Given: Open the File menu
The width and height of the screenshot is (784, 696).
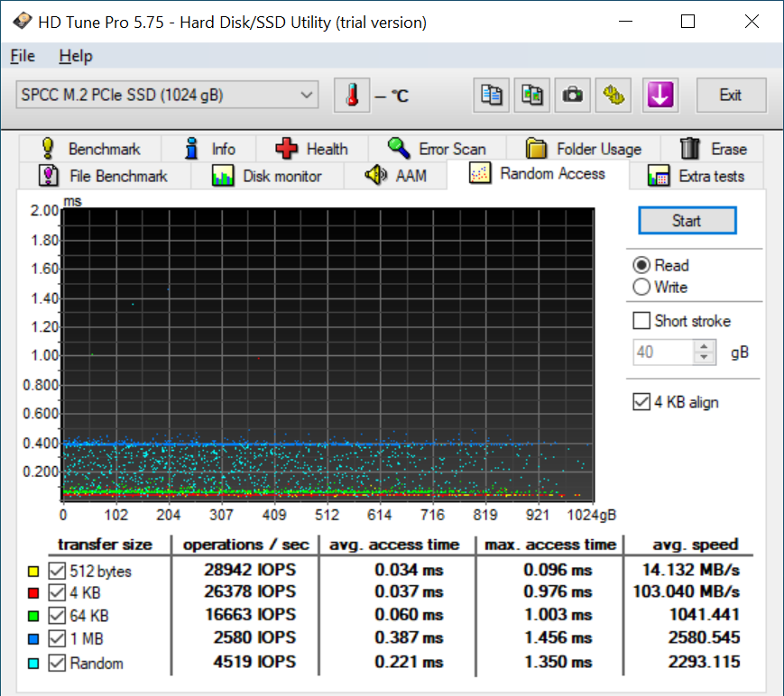Looking at the screenshot, I should coord(23,56).
